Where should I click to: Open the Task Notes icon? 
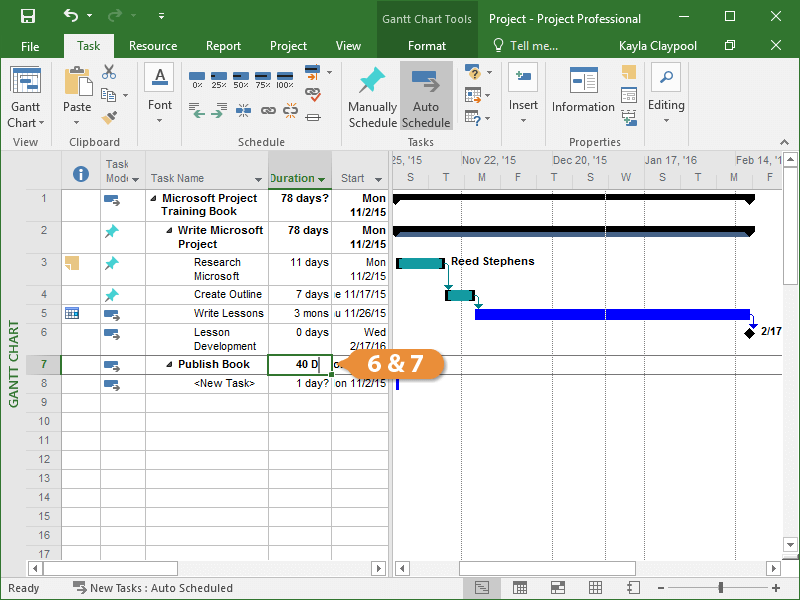tap(628, 73)
